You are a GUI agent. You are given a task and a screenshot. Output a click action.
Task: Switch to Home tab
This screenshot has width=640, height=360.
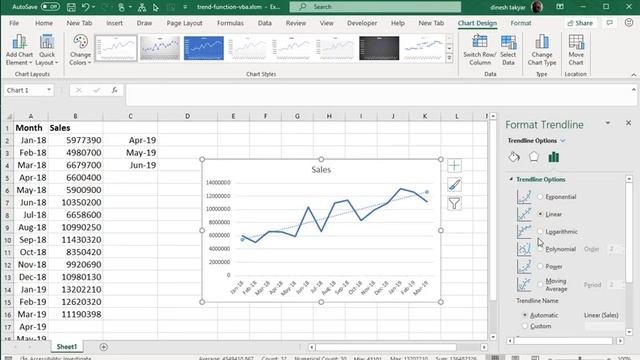(44, 23)
